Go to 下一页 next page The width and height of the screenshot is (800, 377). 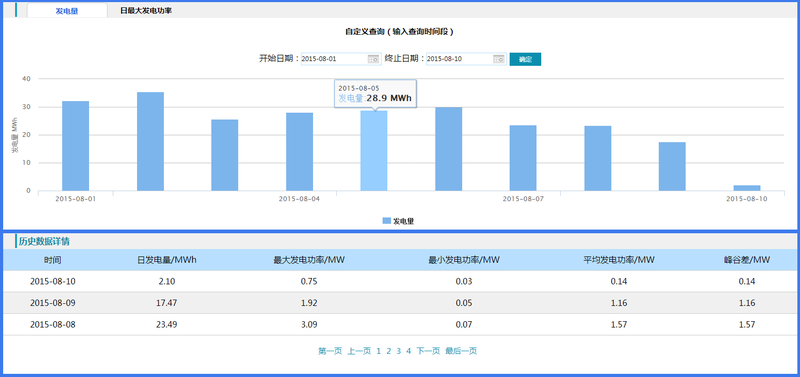(428, 351)
